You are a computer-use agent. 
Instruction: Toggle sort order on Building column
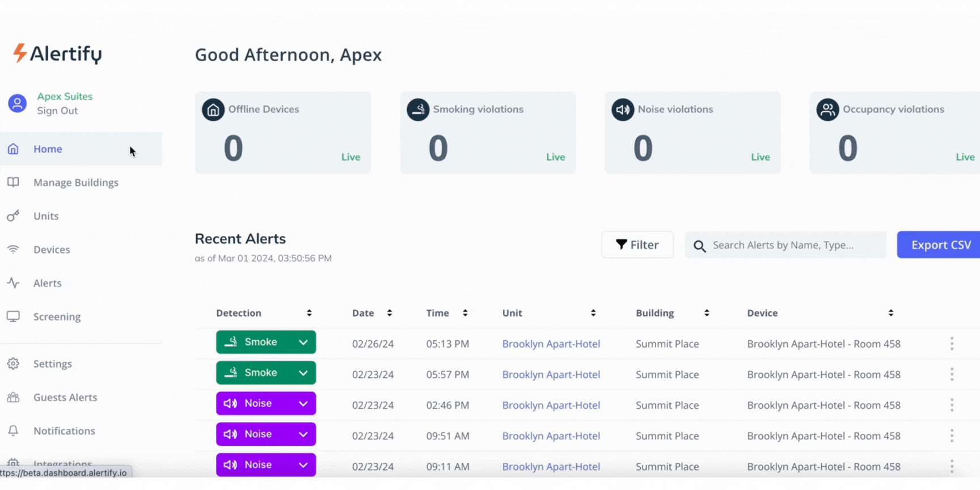(x=707, y=313)
